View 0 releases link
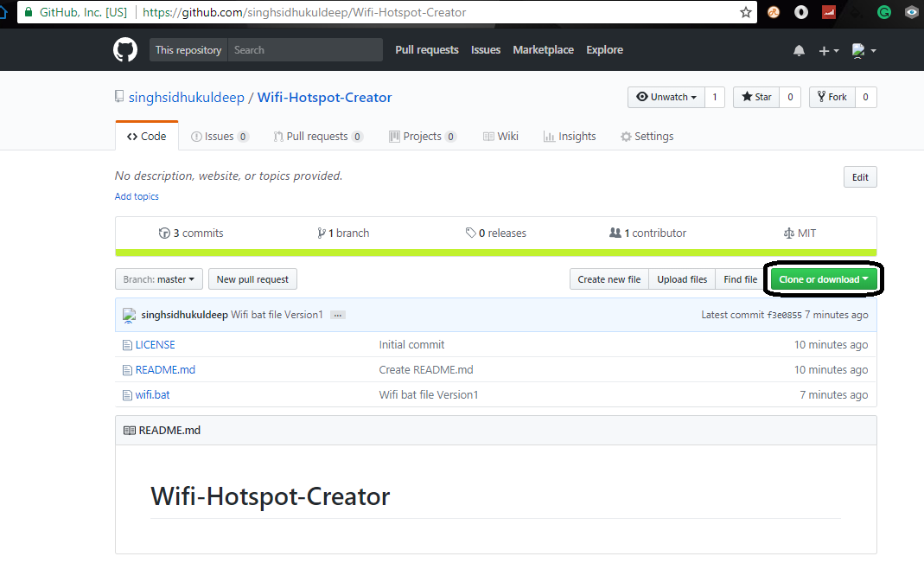Image resolution: width=924 pixels, height=582 pixels. click(x=495, y=233)
